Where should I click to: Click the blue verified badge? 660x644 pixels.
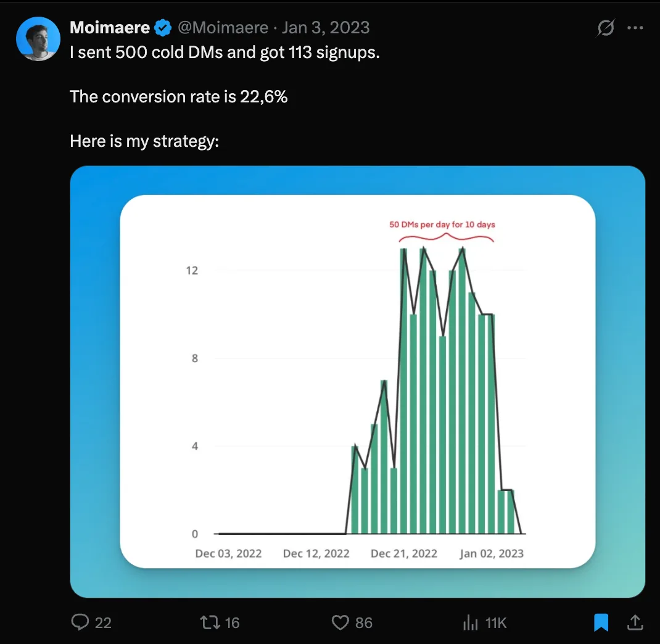point(163,28)
